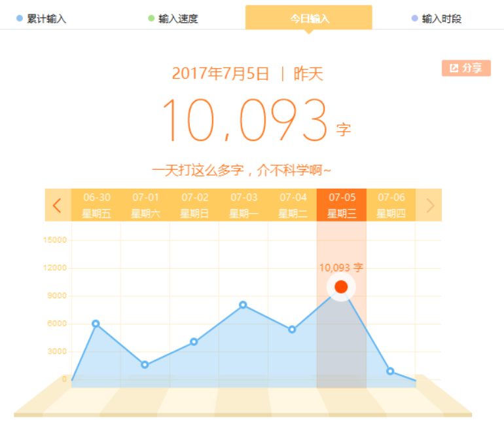504x422 pixels.
Task: Click the 12000 axis label
Action: pyautogui.click(x=55, y=268)
